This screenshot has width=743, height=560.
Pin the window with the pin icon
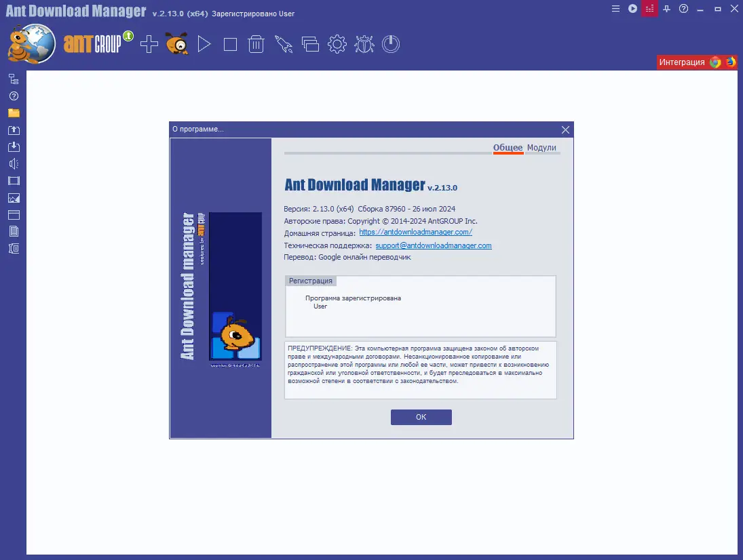pyautogui.click(x=666, y=9)
